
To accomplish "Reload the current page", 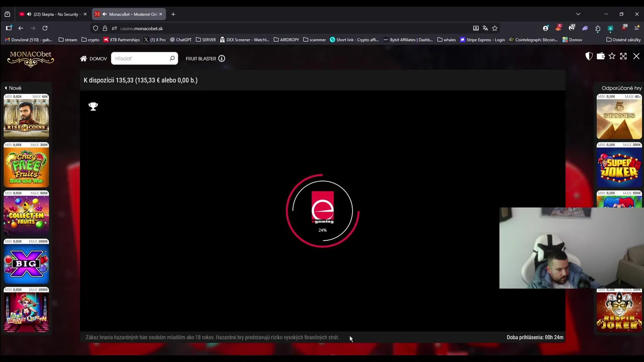I will (45, 28).
